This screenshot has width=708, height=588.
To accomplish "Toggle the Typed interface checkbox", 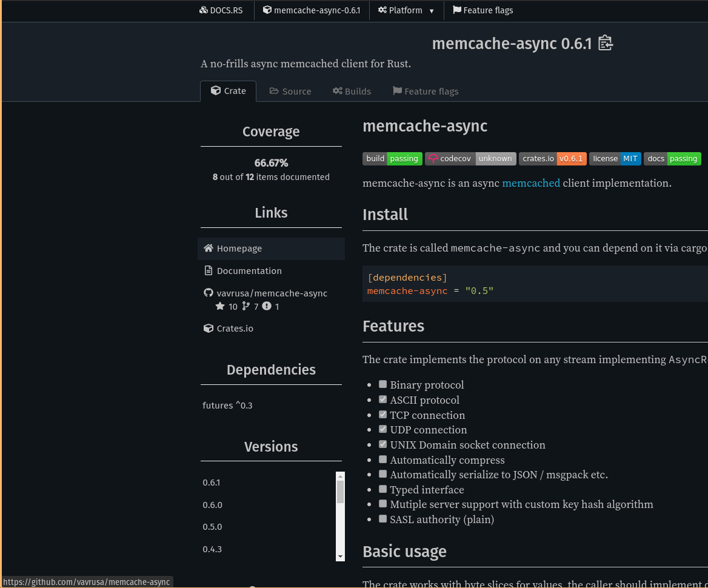I will point(383,489).
